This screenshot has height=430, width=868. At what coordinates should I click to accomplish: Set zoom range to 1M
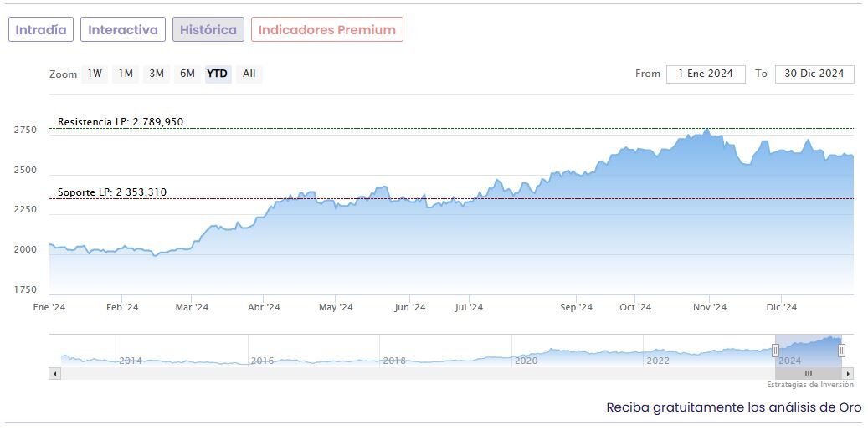126,74
